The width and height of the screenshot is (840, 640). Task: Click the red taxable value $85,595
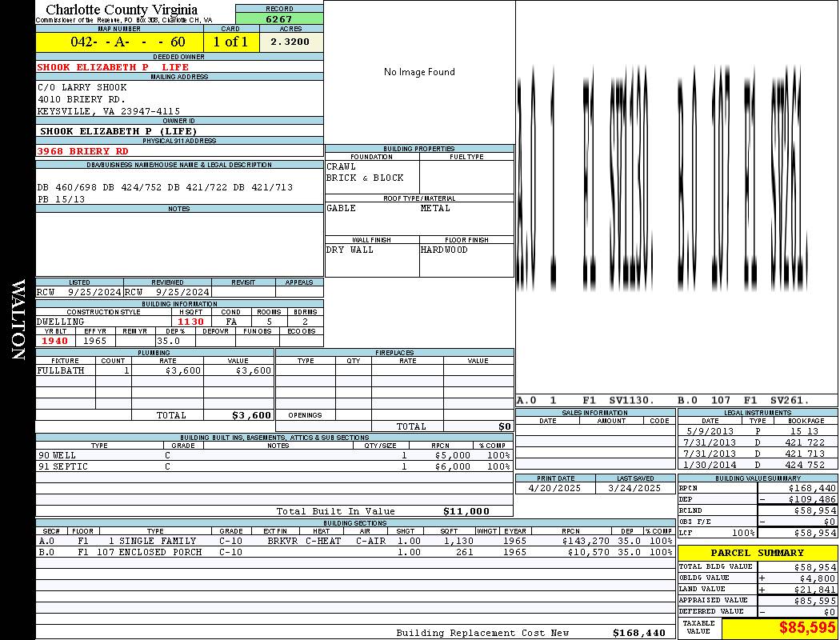[x=780, y=627]
